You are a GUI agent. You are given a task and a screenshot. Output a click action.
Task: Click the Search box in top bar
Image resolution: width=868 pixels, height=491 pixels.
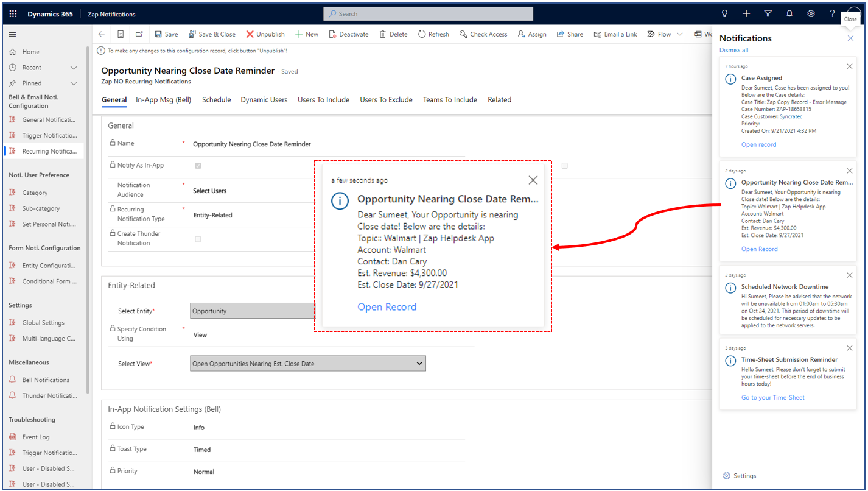tap(428, 14)
